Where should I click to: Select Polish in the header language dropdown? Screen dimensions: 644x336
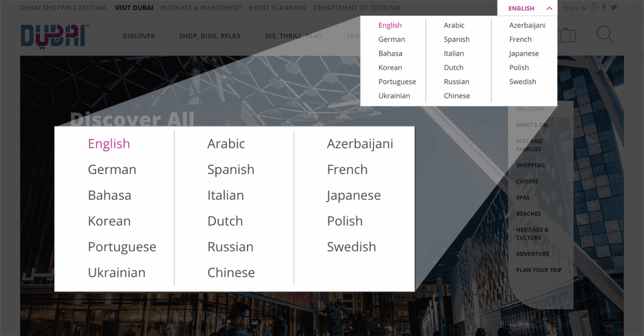[519, 68]
